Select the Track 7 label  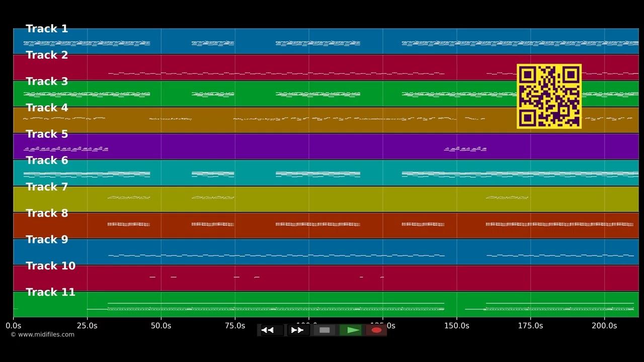tap(47, 187)
